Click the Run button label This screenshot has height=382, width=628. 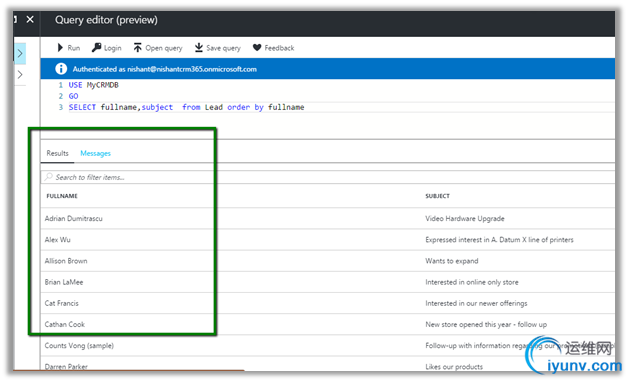[x=74, y=48]
